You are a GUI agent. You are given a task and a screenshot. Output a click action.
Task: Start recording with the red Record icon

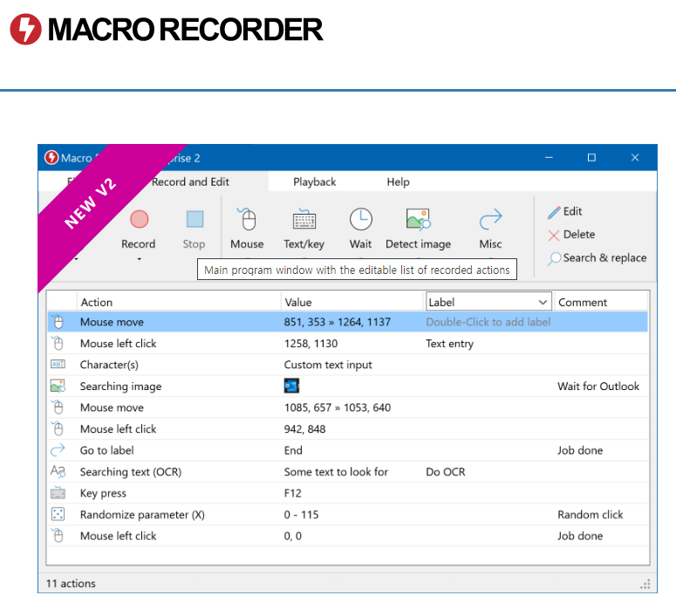point(139,219)
